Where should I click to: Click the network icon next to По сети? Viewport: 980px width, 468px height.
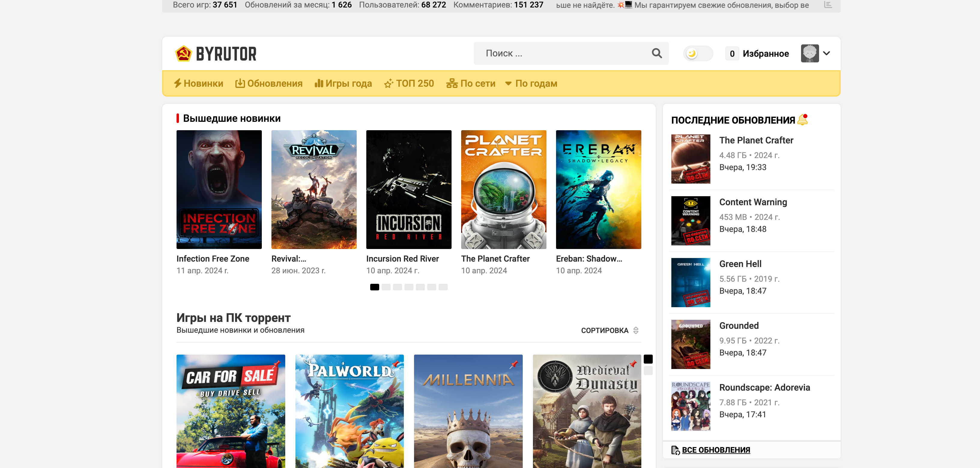pos(452,83)
